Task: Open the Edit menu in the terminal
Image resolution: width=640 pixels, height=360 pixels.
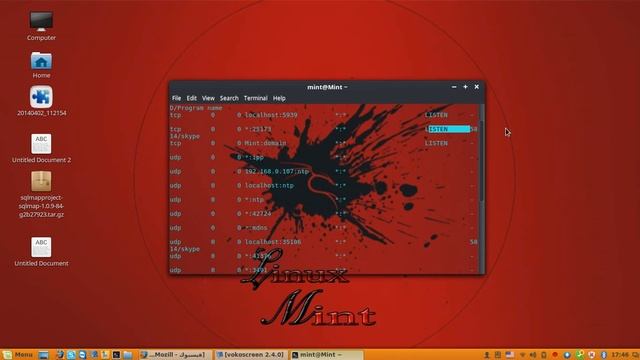Action: pyautogui.click(x=191, y=98)
